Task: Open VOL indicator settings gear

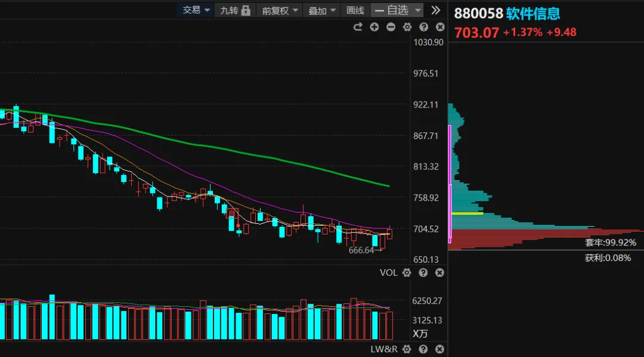Action: (x=407, y=273)
